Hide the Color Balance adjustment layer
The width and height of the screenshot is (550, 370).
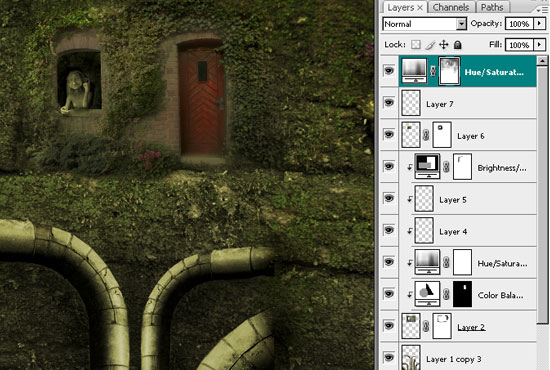pyautogui.click(x=389, y=294)
